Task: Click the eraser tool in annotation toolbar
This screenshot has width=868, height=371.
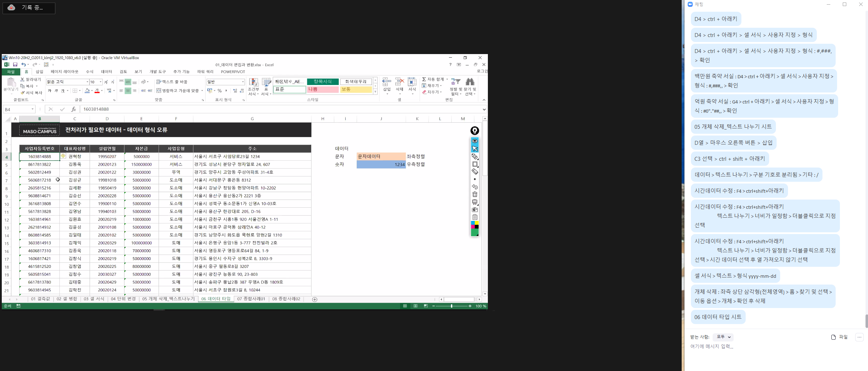Action: coord(475,171)
